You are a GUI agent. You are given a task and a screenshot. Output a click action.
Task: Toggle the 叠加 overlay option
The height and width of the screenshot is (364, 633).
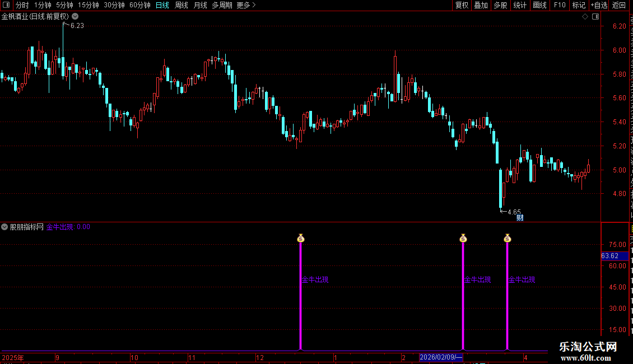pyautogui.click(x=481, y=5)
